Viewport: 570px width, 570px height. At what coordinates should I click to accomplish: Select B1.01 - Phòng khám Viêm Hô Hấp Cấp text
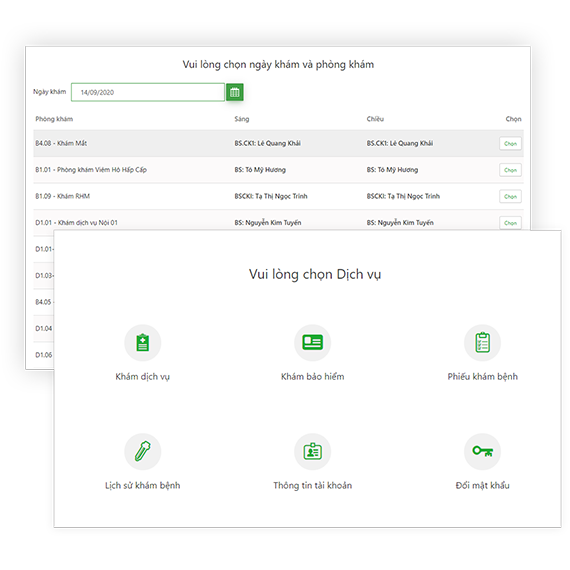[91, 170]
